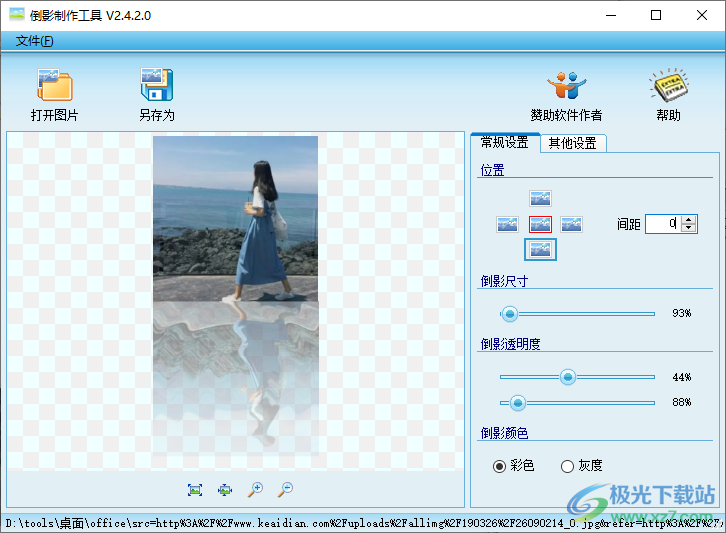Switch to 其他设置 tab

(573, 144)
